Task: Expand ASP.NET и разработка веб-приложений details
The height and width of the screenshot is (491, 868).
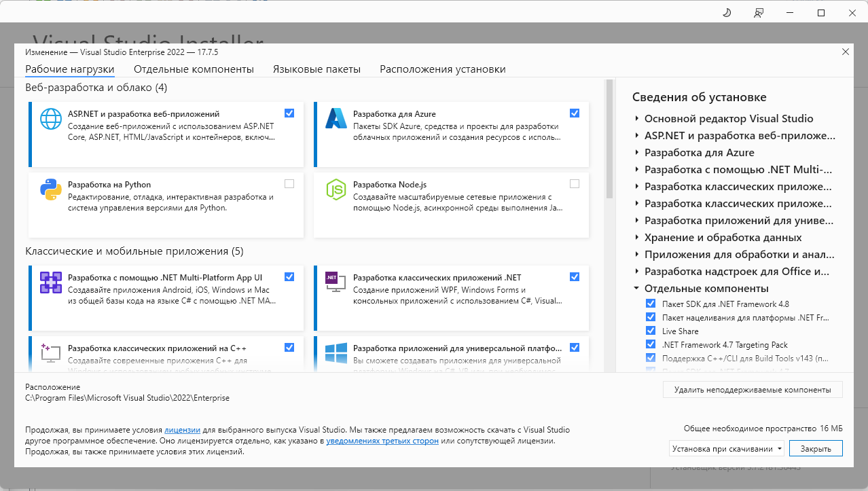Action: pos(637,135)
